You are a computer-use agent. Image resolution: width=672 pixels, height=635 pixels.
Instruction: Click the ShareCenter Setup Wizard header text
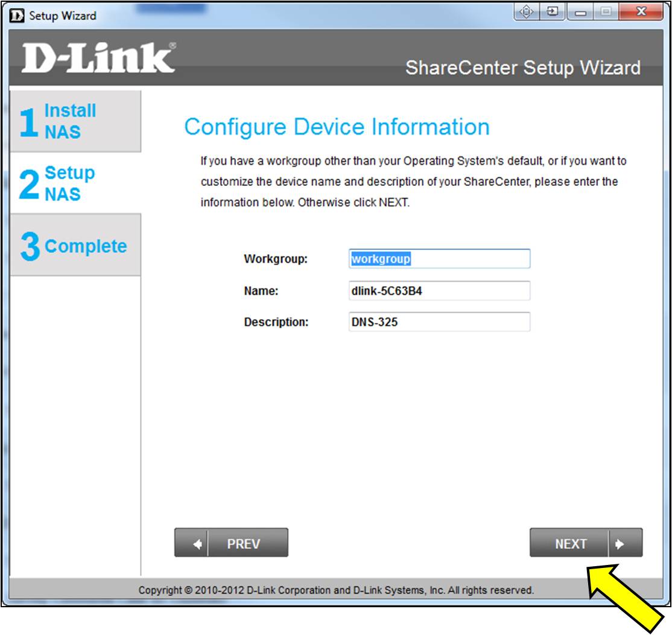pyautogui.click(x=523, y=68)
